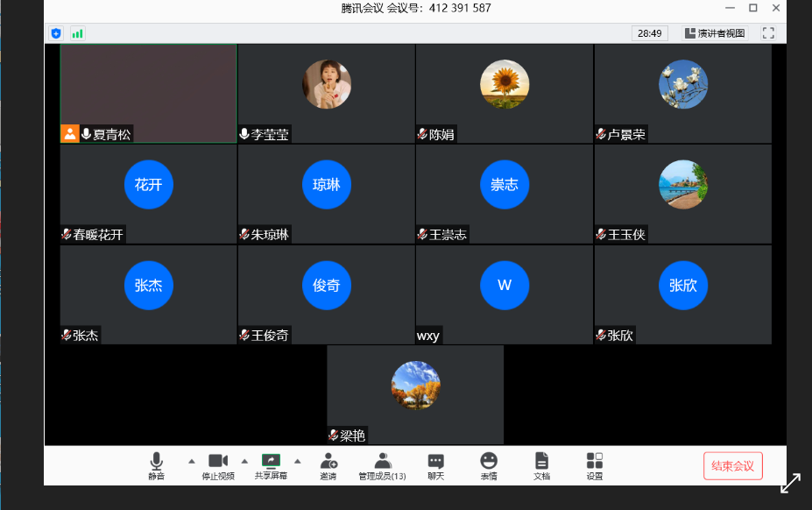Expand video options arrow beside stop video

click(x=244, y=461)
